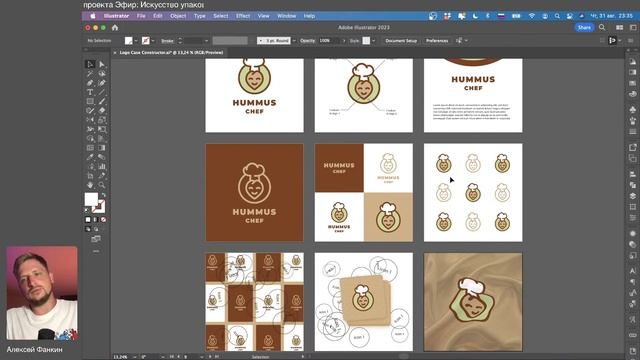Open the stroke weight dropdown
Screen dimensions: 640x360
point(206,41)
